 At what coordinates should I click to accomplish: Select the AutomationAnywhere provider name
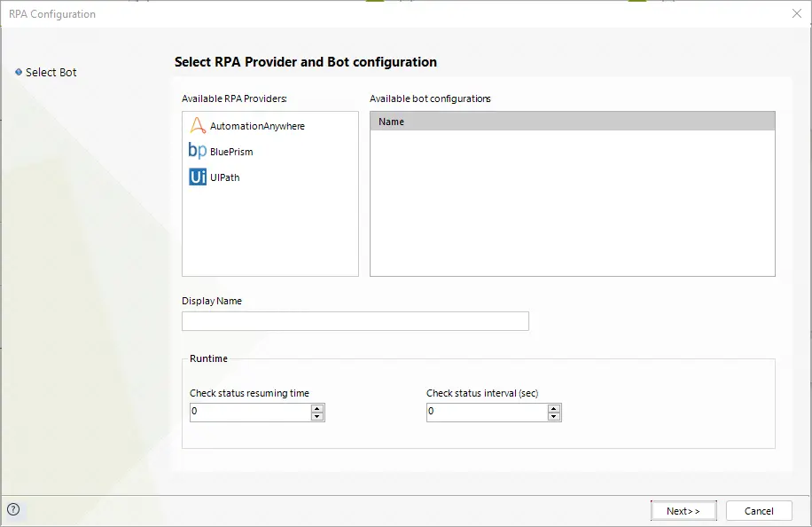coord(257,126)
